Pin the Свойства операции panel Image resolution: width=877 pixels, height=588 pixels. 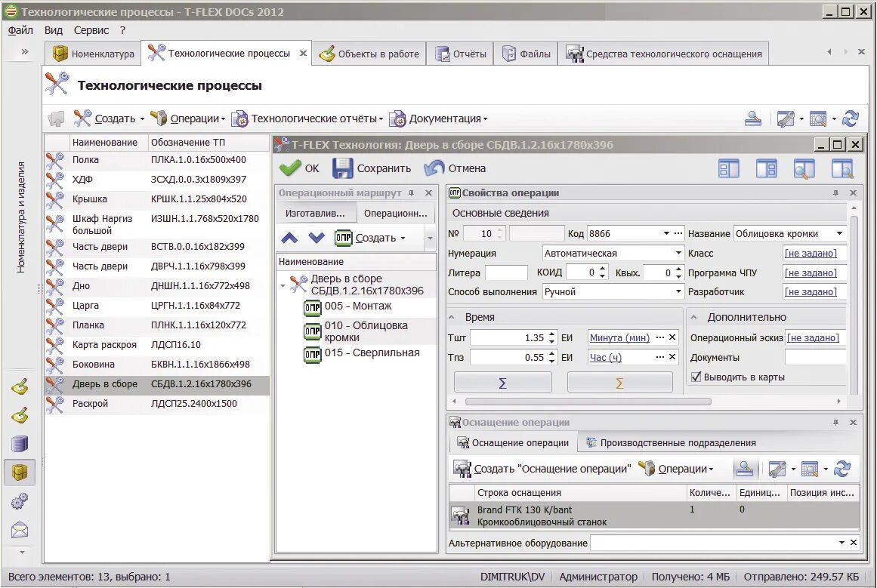tap(835, 192)
